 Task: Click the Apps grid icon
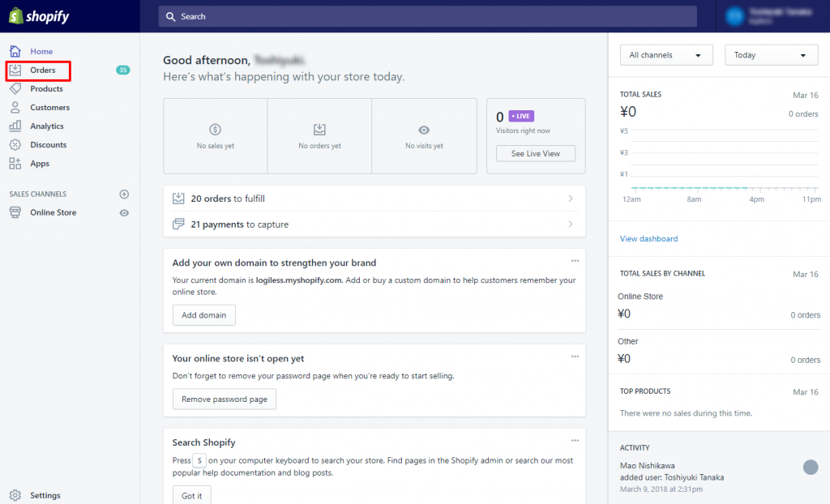tap(15, 164)
